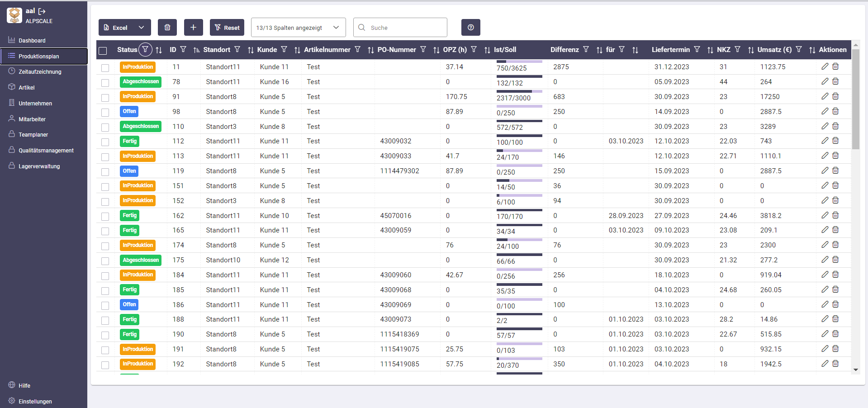Click into the Suche search field

pyautogui.click(x=400, y=28)
